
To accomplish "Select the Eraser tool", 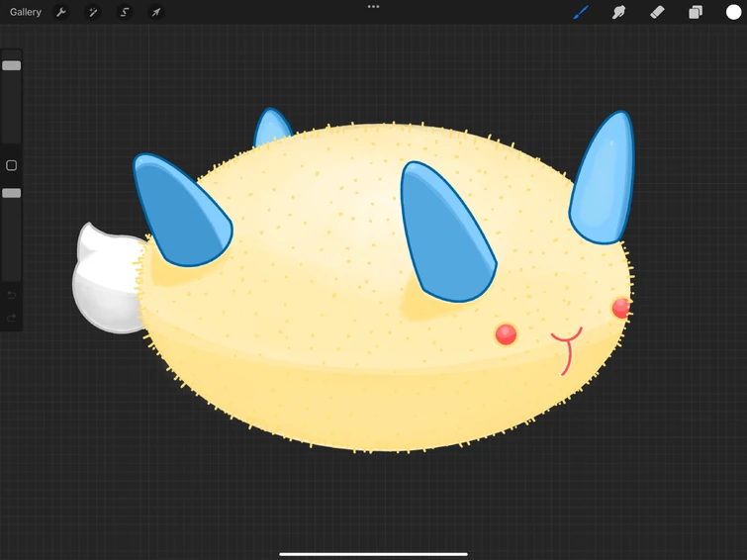I will pos(657,12).
